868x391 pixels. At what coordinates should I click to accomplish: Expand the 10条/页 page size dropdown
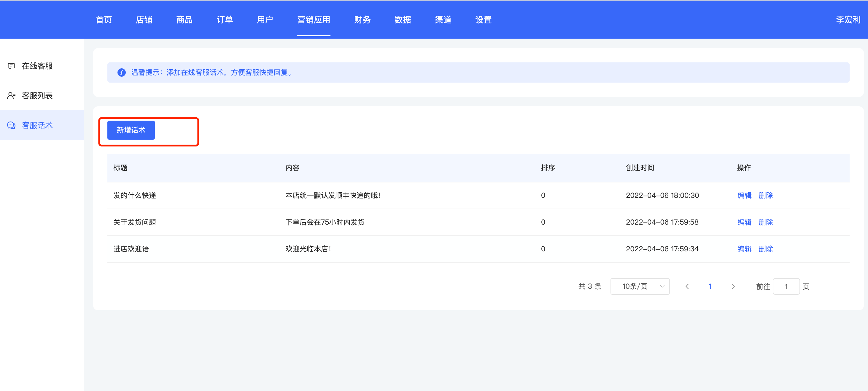[640, 286]
